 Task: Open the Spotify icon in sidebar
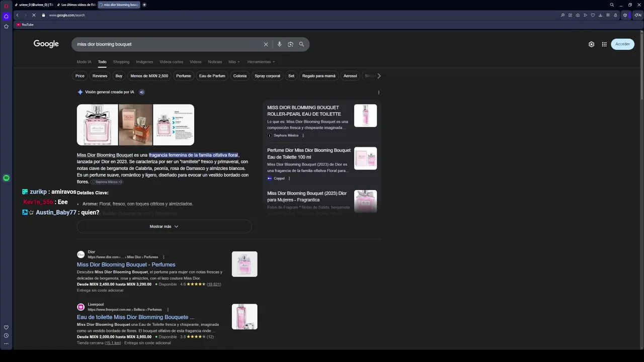pyautogui.click(x=6, y=178)
